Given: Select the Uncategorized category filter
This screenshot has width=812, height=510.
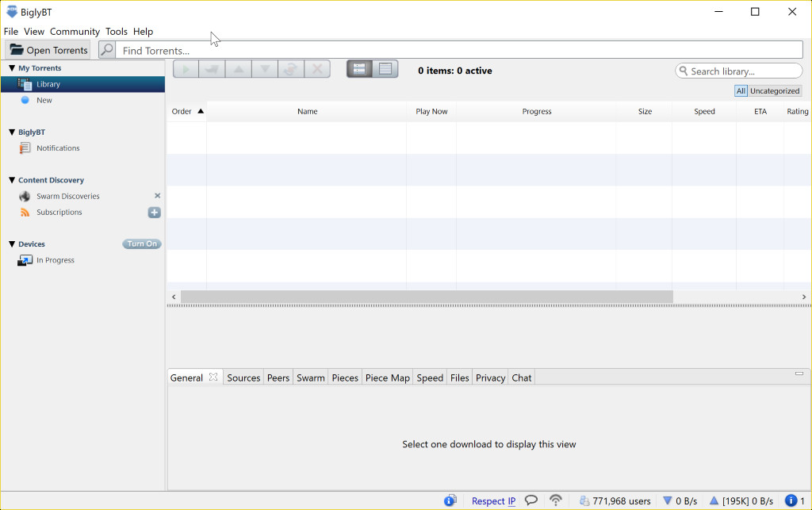Looking at the screenshot, I should [775, 90].
